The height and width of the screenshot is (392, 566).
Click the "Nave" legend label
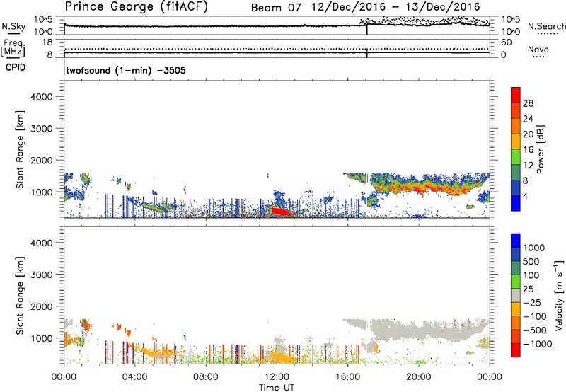click(538, 50)
